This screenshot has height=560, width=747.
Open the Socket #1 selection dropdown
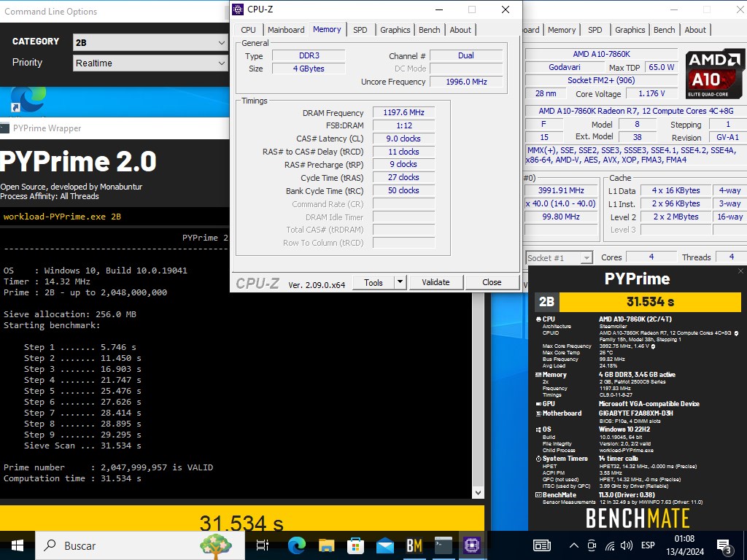tap(559, 257)
